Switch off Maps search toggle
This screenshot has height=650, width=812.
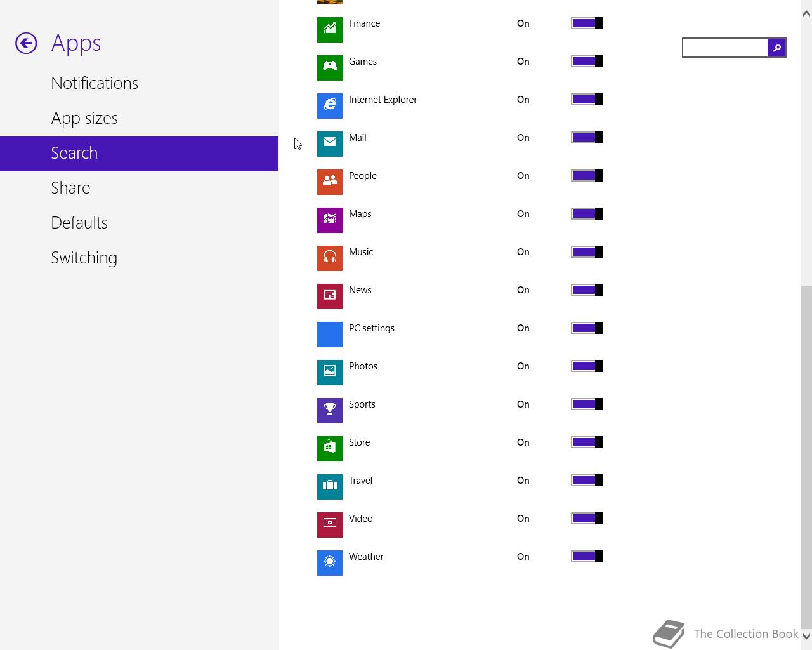pyautogui.click(x=587, y=214)
